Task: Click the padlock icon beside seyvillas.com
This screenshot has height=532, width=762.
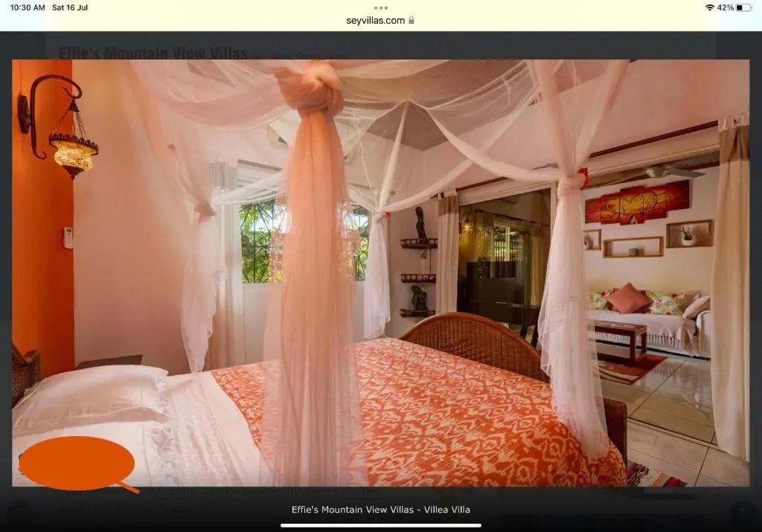Action: click(412, 21)
